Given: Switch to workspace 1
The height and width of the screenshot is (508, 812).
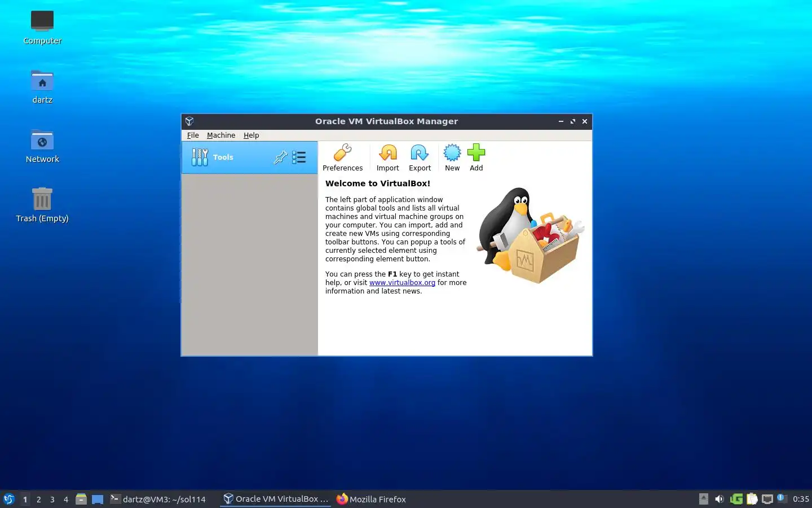Looking at the screenshot, I should click(25, 499).
